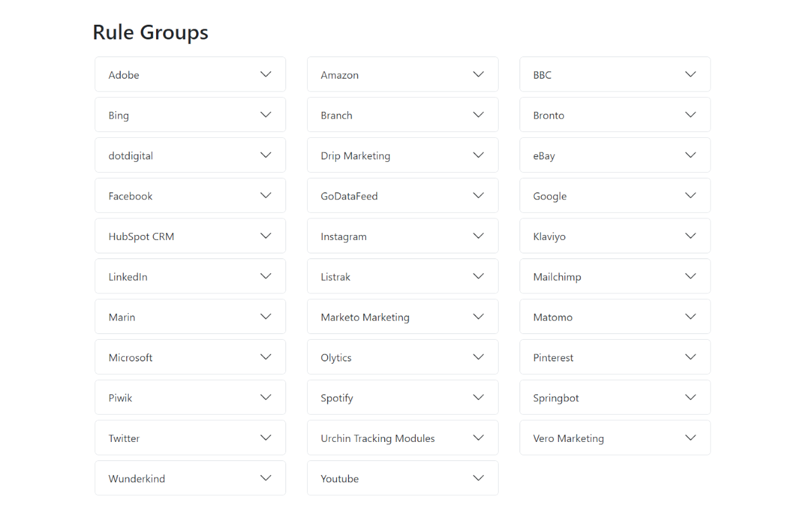Show the Youtube rule group
The image size is (812, 508).
tap(478, 478)
